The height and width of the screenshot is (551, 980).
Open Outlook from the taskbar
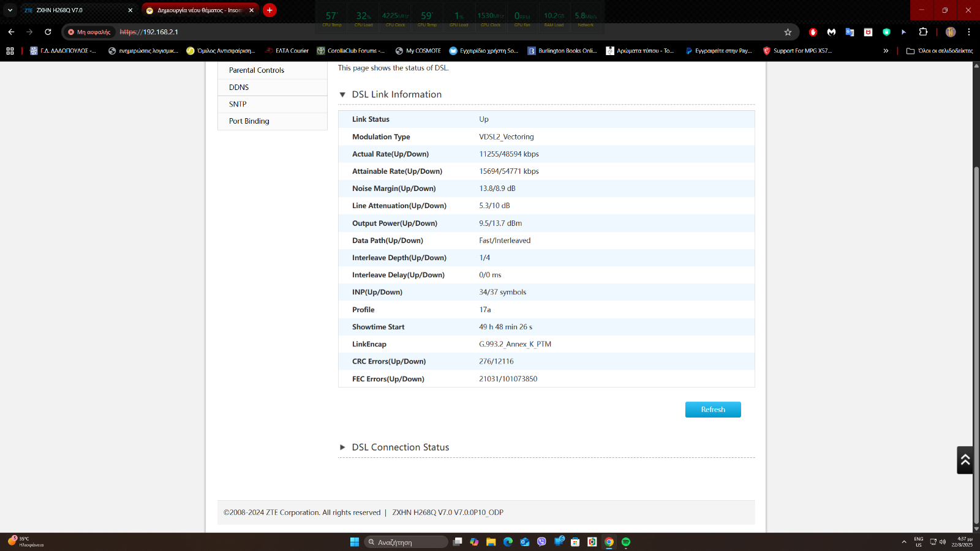(525, 542)
